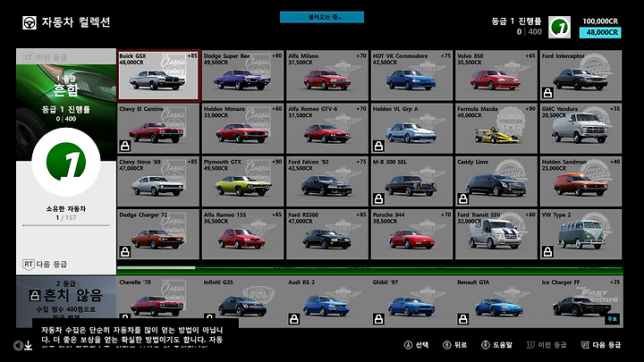Click the steering wheel collection icon
This screenshot has height=362, width=644.
pyautogui.click(x=30, y=22)
